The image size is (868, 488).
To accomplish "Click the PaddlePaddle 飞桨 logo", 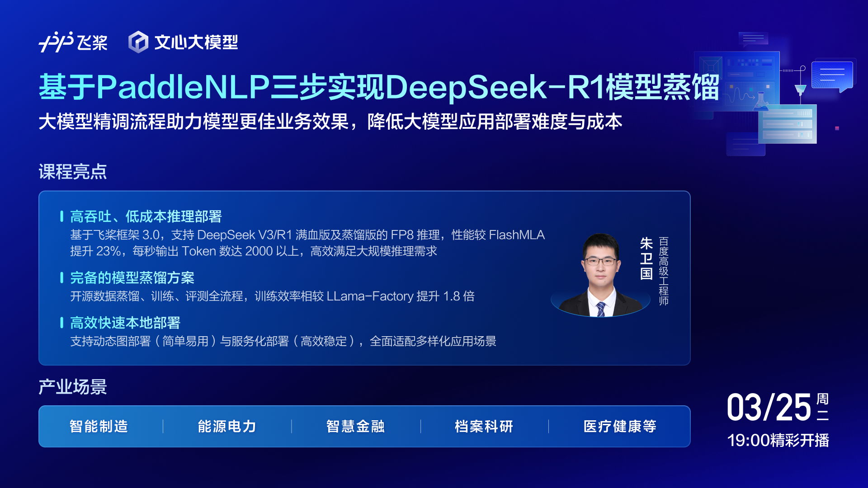I will (73, 42).
